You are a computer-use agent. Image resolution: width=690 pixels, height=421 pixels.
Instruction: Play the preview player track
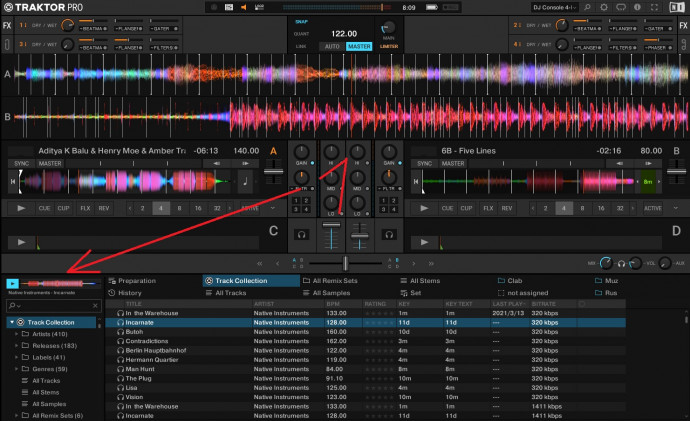[13, 284]
